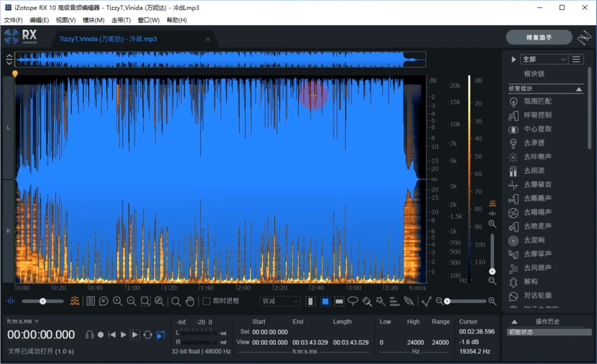Click the clip gain curve icon
Viewport: 597px width, 364px height.
coord(426,301)
